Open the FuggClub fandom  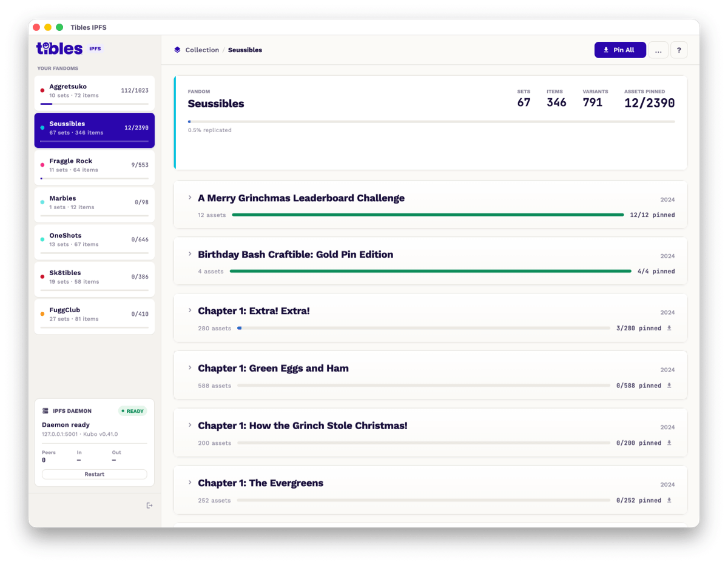pos(95,316)
